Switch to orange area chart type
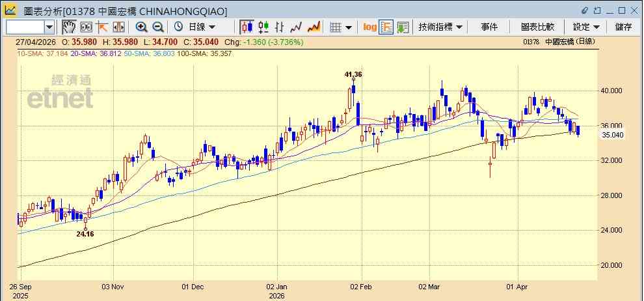 (314, 27)
